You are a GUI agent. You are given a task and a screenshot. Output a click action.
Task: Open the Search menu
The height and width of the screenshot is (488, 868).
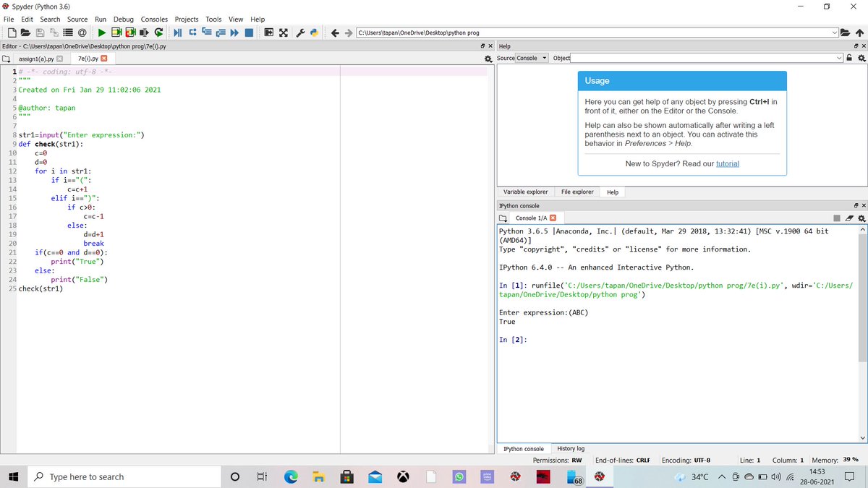pyautogui.click(x=50, y=19)
